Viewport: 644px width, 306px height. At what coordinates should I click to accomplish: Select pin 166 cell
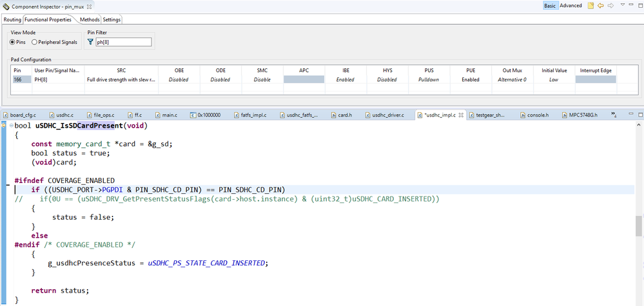click(x=21, y=80)
